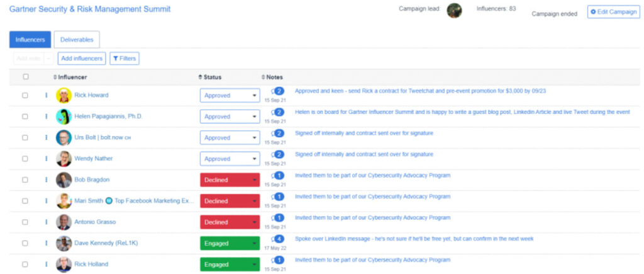Click Bob Bragdon's avatar picture
Viewport: 644px width, 274px height.
coord(64,180)
